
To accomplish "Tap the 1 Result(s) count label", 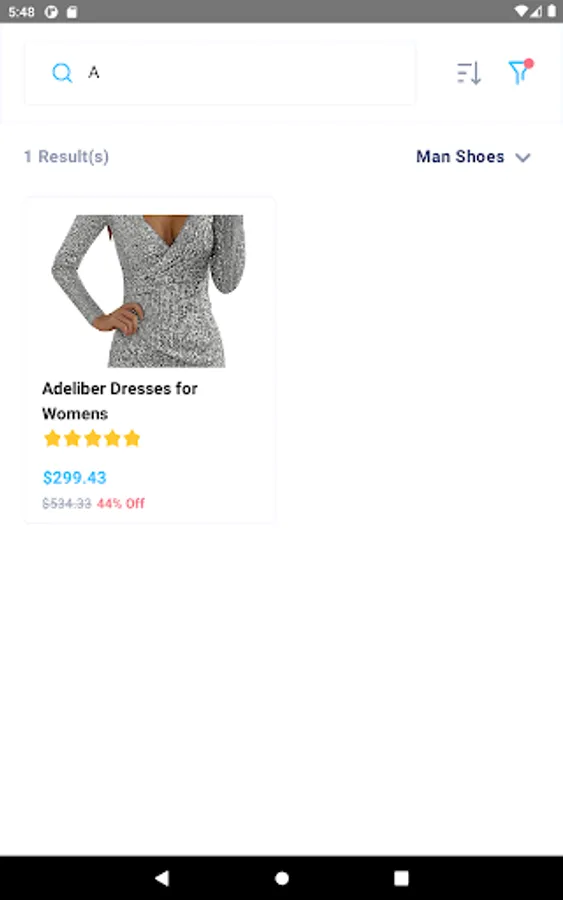I will click(x=66, y=156).
